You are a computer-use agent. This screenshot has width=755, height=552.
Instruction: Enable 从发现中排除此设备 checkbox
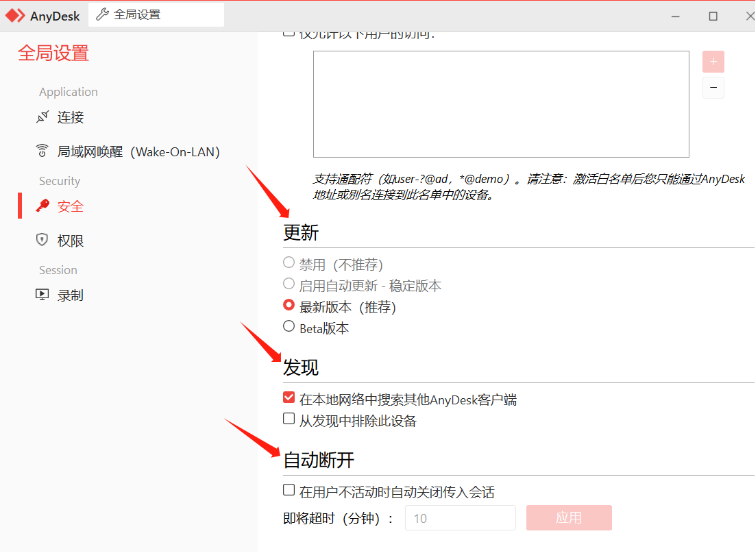[x=288, y=419]
